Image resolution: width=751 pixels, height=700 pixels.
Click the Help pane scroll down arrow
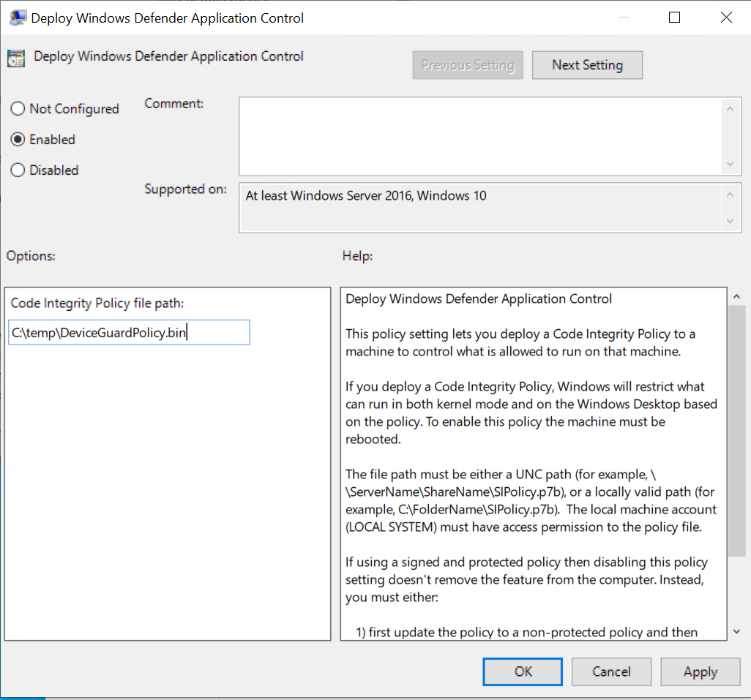click(x=736, y=631)
